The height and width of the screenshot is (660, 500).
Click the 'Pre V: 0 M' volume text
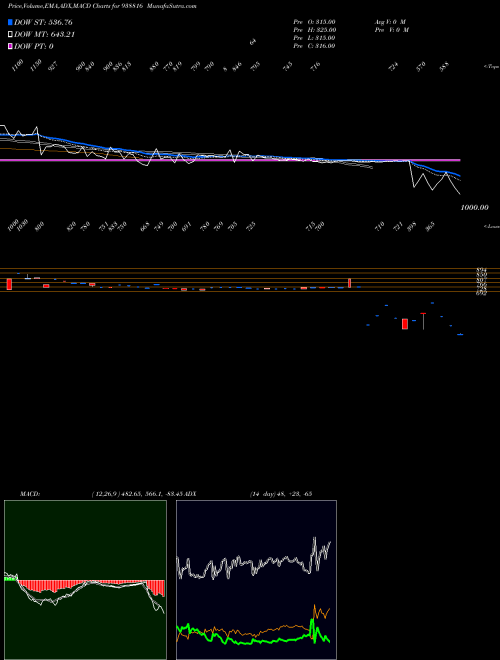point(391,30)
